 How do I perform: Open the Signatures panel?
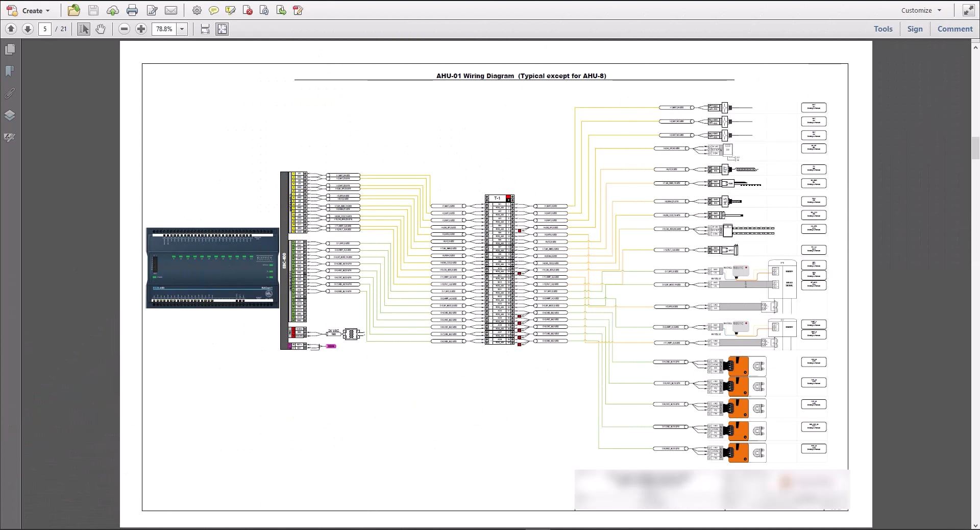tap(10, 137)
